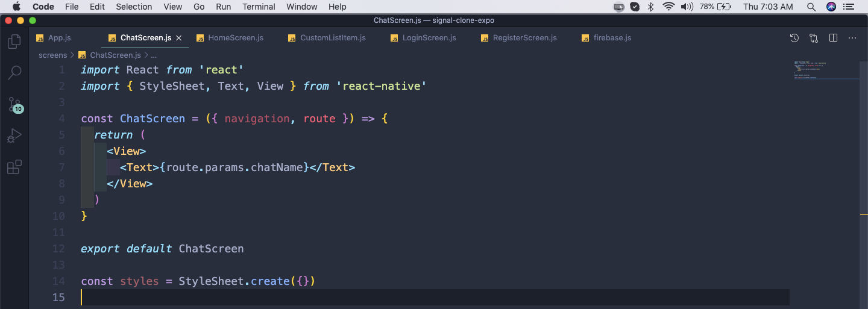
Task: Click 'export default' on line 12
Action: 127,249
